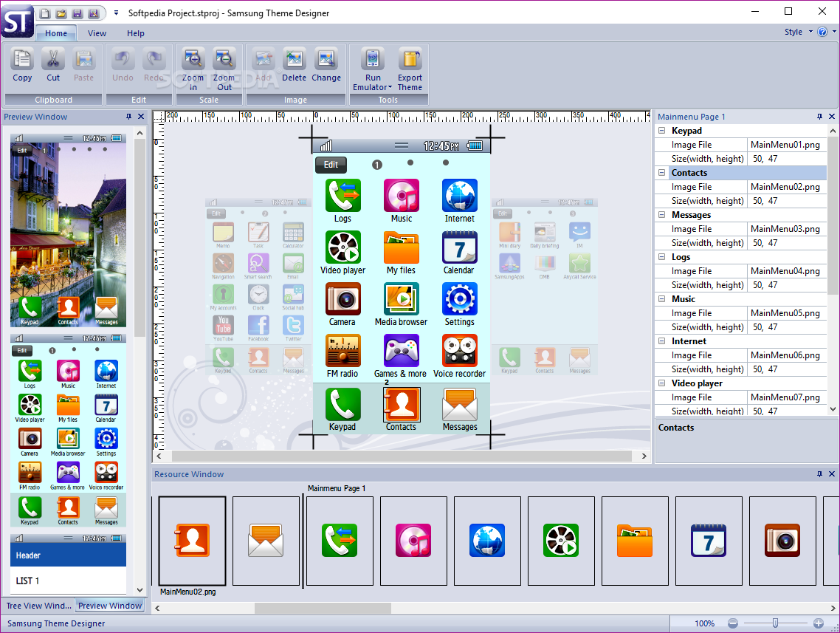Open the Home ribbon tab
The image size is (840, 633).
55,33
